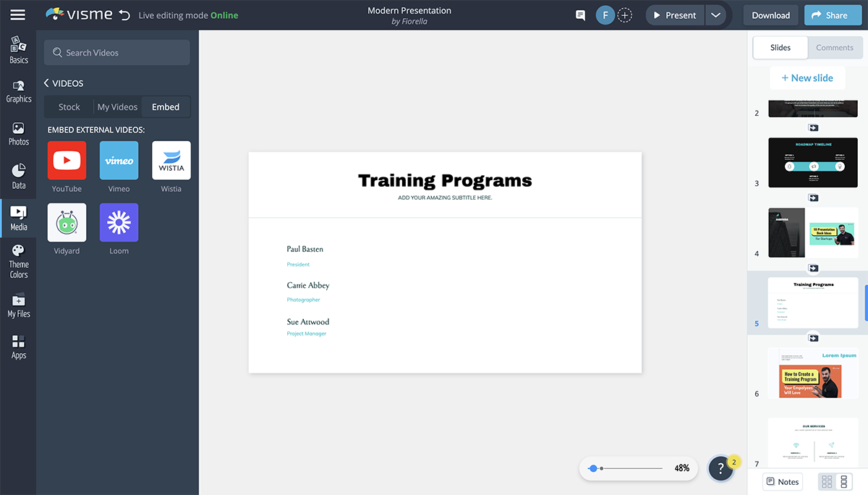
Task: Select YouTube embed video icon
Action: (67, 161)
